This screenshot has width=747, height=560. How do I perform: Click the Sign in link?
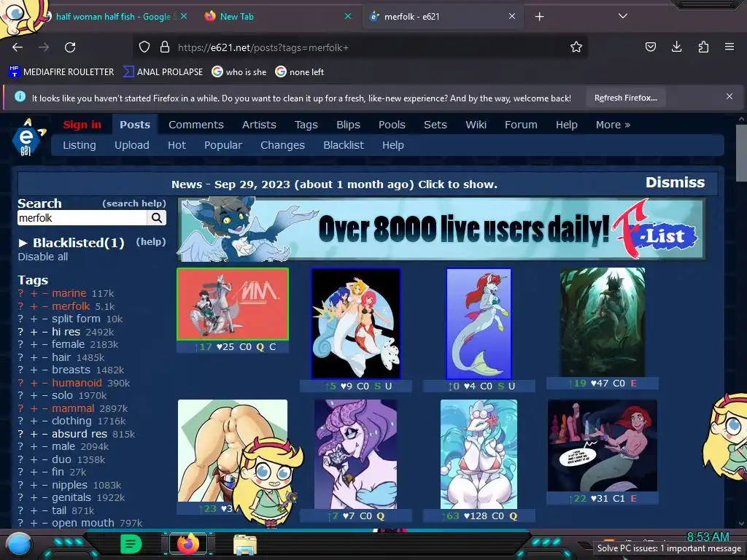tap(82, 125)
